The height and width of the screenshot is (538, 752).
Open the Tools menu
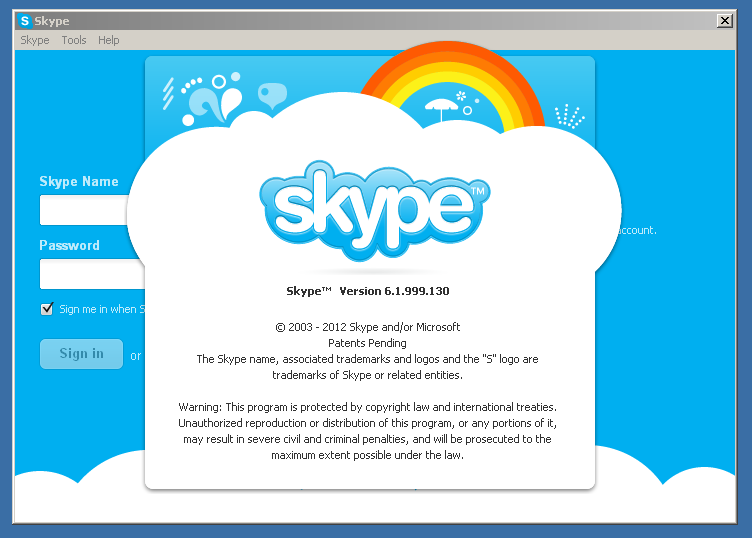(x=74, y=40)
